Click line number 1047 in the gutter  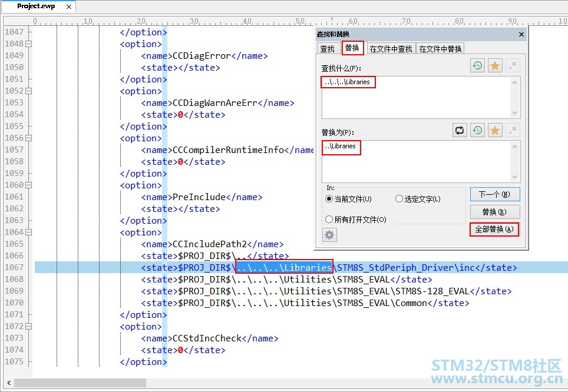coord(14,32)
